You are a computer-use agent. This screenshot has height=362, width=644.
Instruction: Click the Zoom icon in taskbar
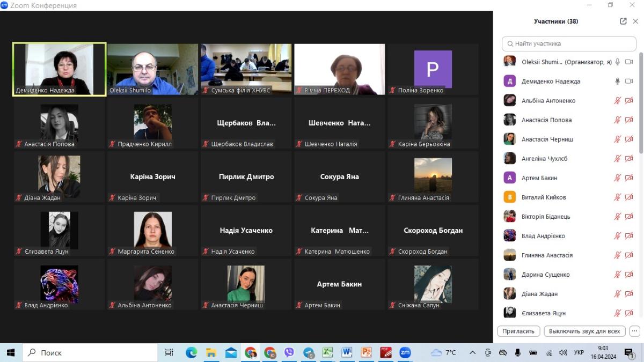tap(405, 352)
